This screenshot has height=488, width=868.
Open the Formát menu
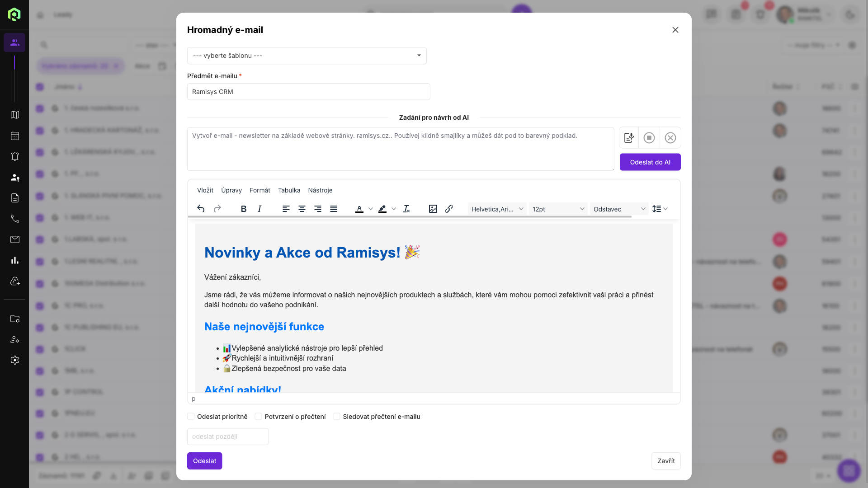pyautogui.click(x=260, y=190)
